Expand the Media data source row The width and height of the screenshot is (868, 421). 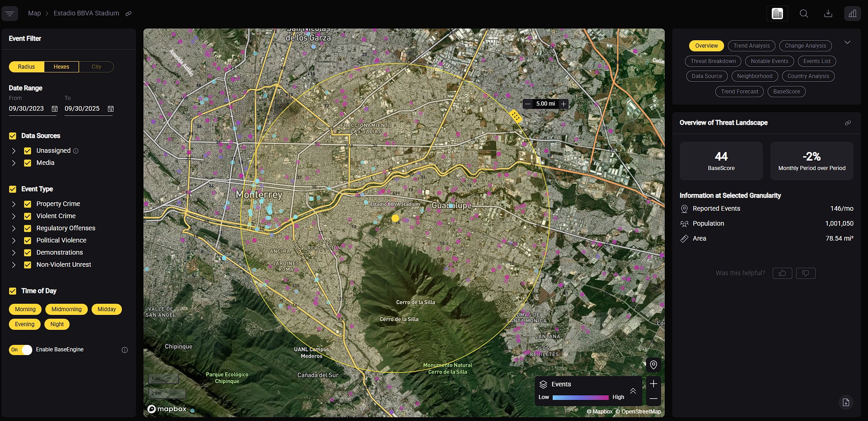tap(14, 163)
